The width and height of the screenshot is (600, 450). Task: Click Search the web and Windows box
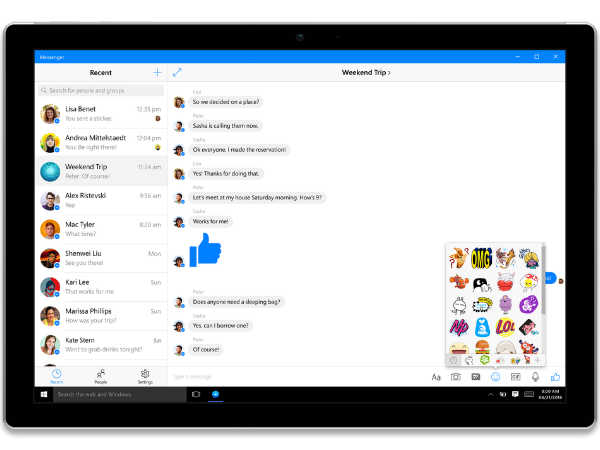pos(120,395)
